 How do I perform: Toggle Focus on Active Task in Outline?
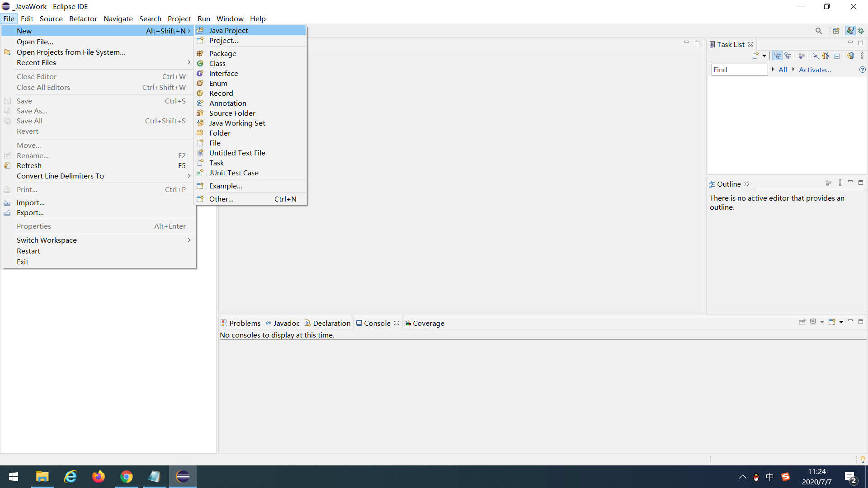click(828, 183)
